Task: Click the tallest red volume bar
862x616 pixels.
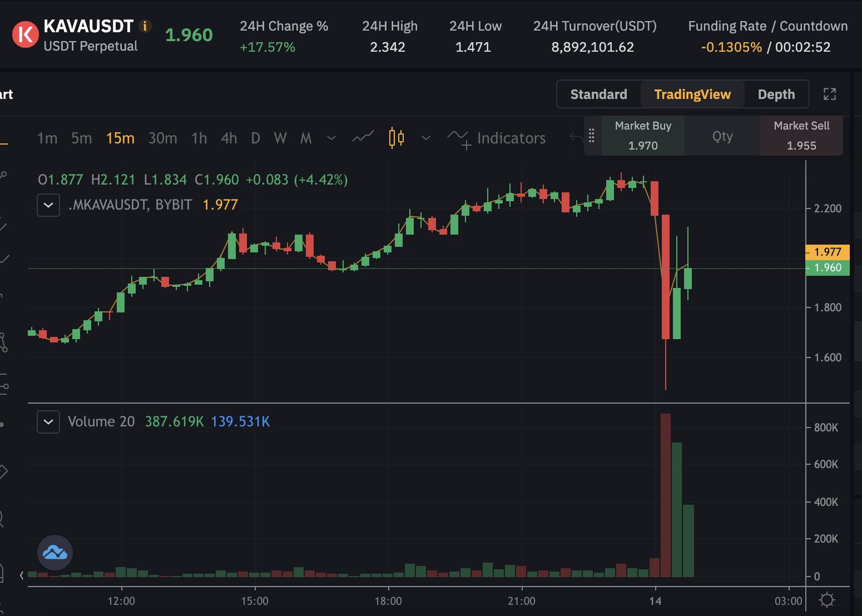Action: [x=665, y=495]
